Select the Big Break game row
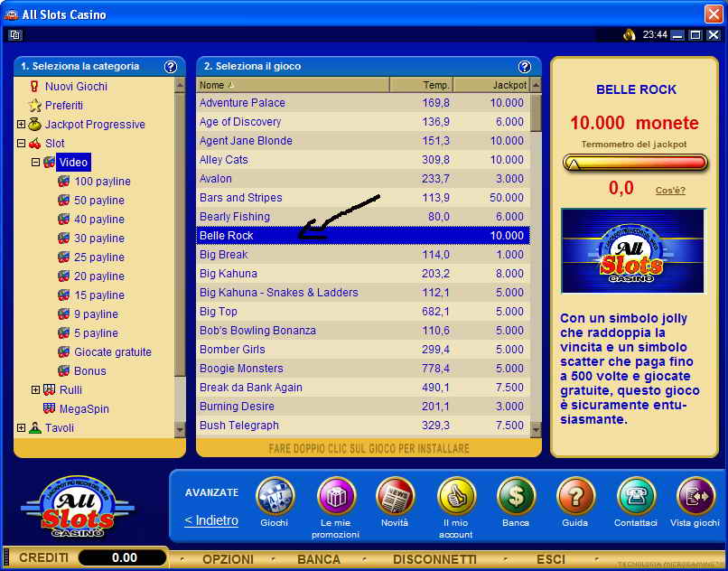 click(x=363, y=255)
